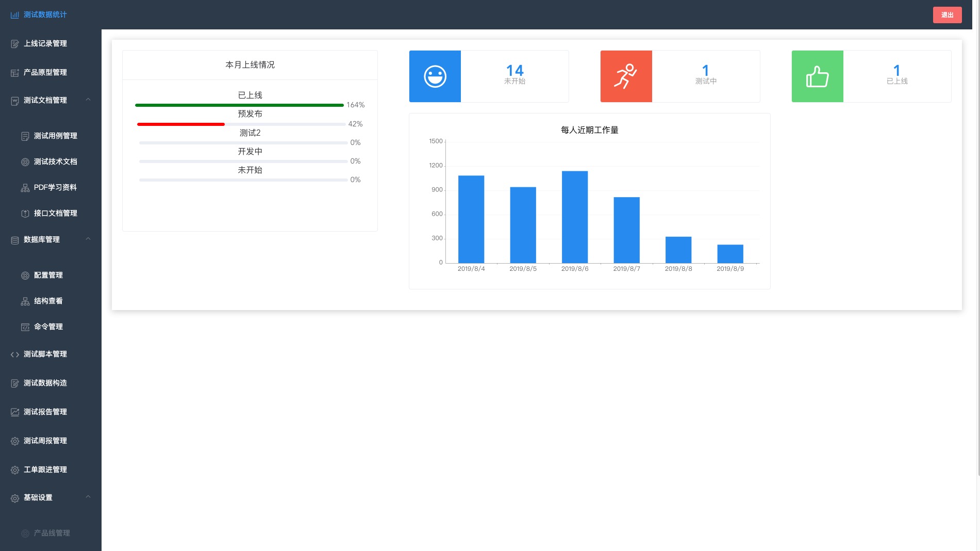
Task: Click the list icon beside 测试用例管理
Action: click(x=25, y=136)
